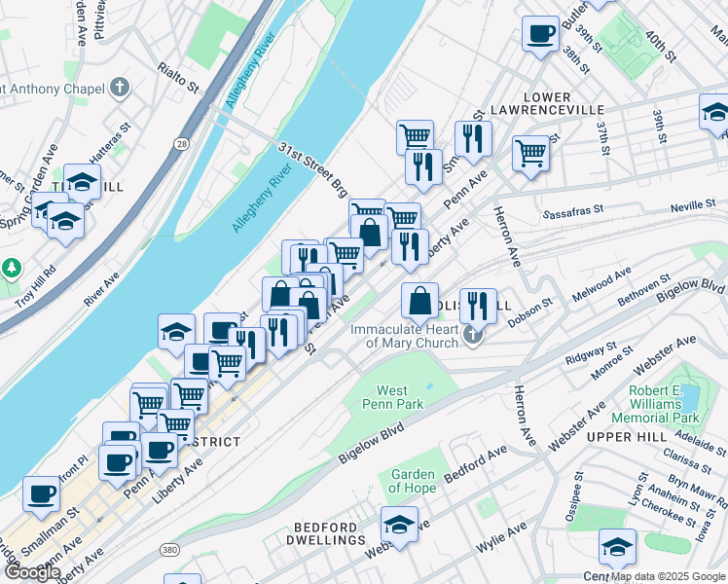Click the Google logo
This screenshot has height=584, width=728.
[32, 572]
